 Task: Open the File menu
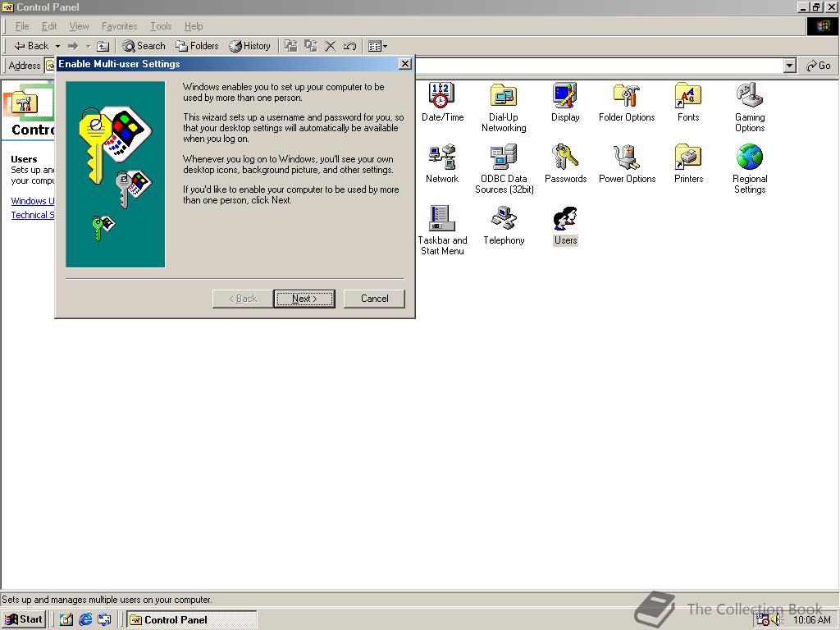pos(22,26)
